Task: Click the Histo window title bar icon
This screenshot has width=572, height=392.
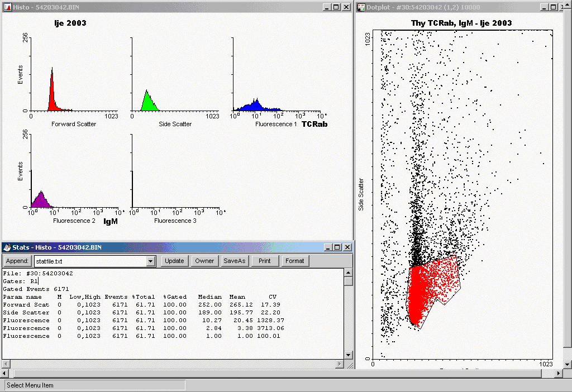Action: 7,7
